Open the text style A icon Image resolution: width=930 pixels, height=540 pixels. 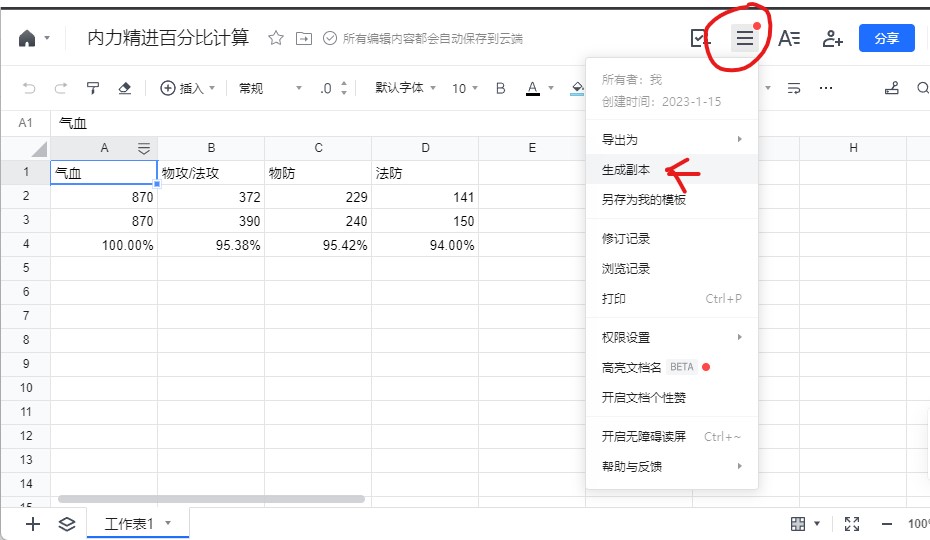pyautogui.click(x=789, y=39)
